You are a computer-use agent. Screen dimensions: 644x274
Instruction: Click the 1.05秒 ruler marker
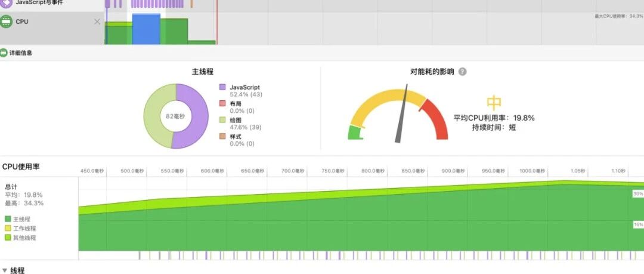coord(577,171)
